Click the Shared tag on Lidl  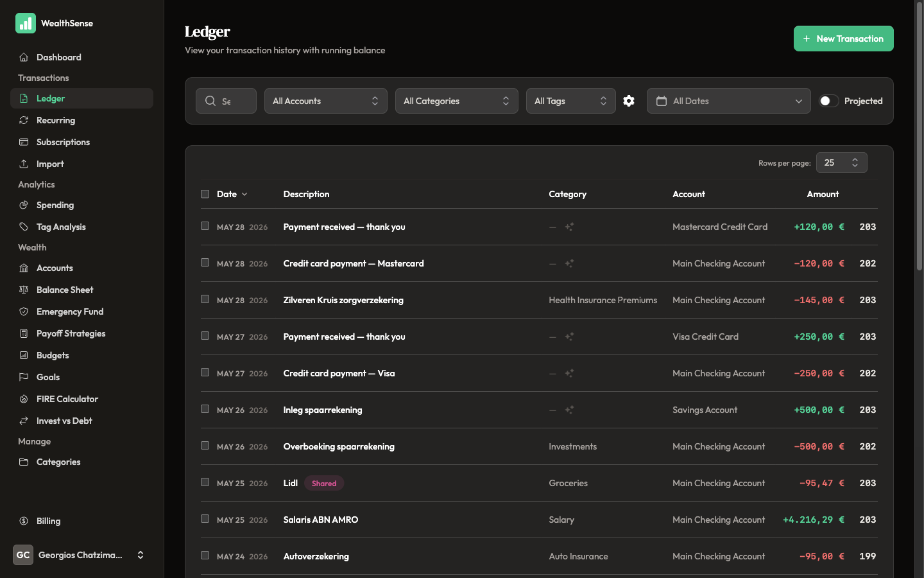[324, 483]
